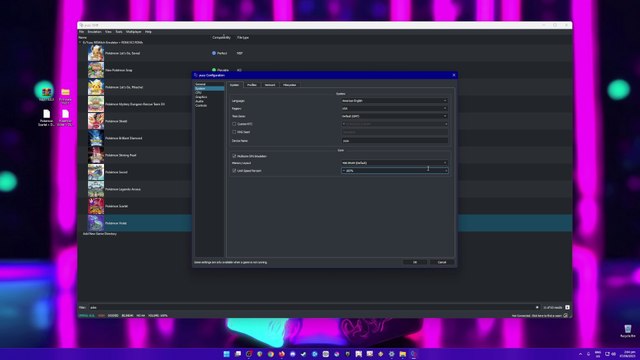Open the Memory Layout dropdown
The image size is (640, 360).
(x=394, y=163)
